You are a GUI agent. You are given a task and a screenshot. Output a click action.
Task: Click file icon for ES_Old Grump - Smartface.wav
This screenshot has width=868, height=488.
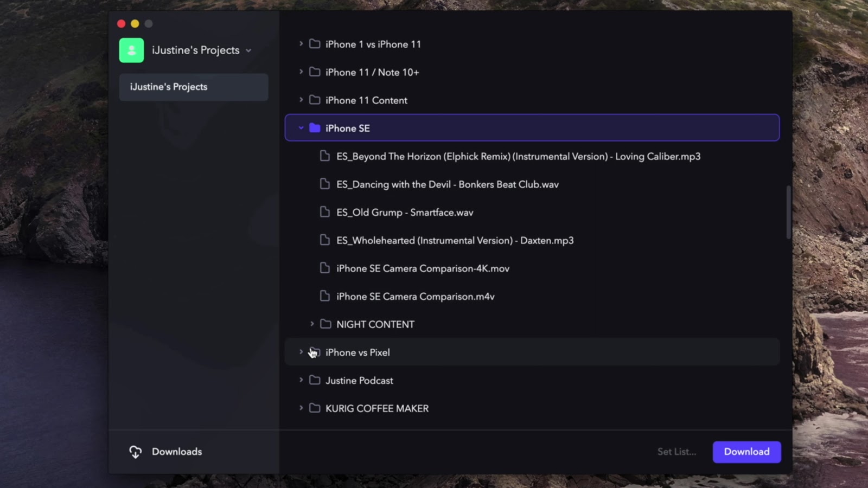click(325, 212)
